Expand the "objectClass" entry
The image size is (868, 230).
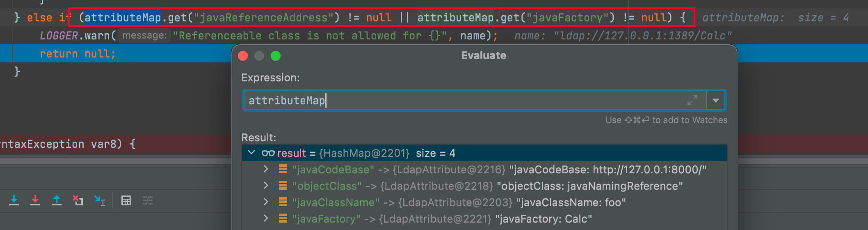[x=266, y=186]
